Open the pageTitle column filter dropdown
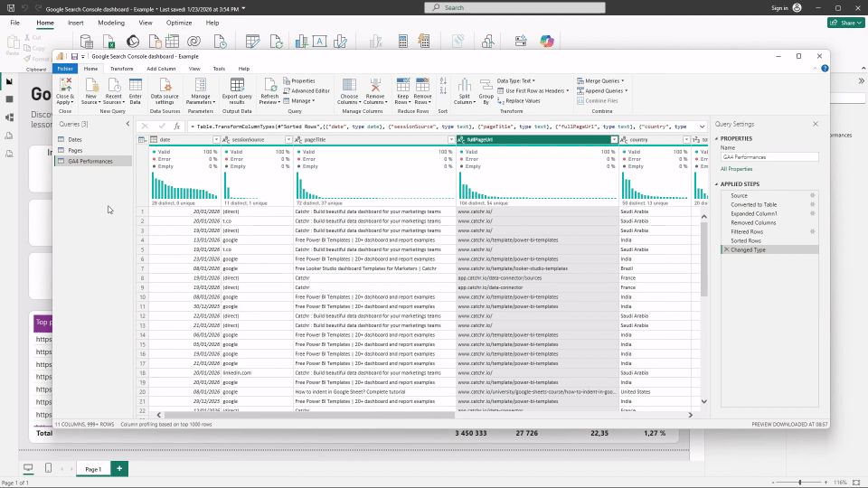The image size is (868, 488). pyautogui.click(x=451, y=140)
